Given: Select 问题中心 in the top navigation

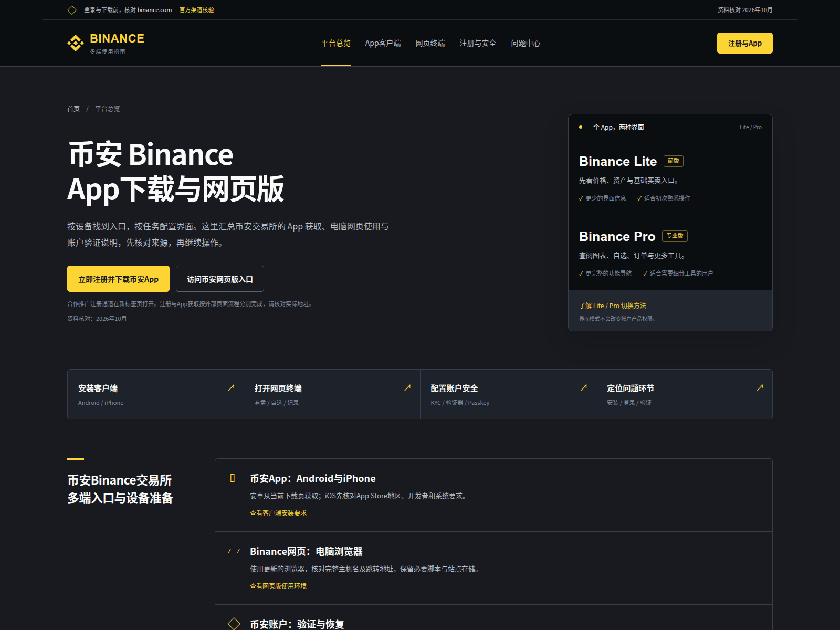Looking at the screenshot, I should (x=526, y=43).
